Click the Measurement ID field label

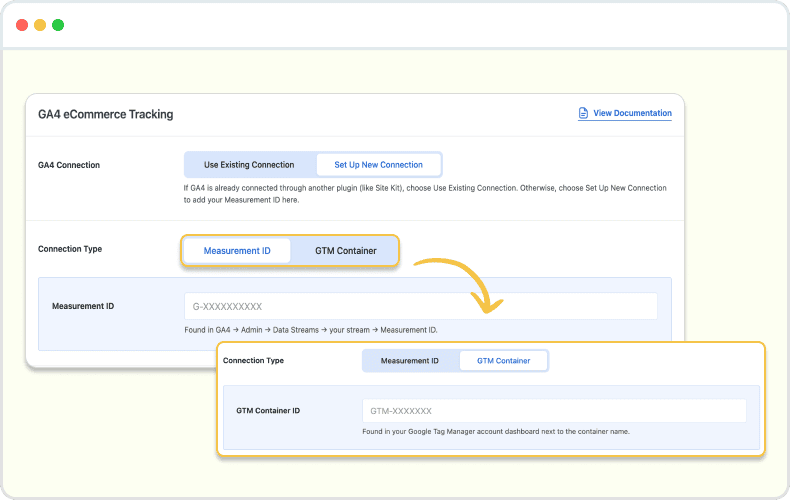pos(83,306)
